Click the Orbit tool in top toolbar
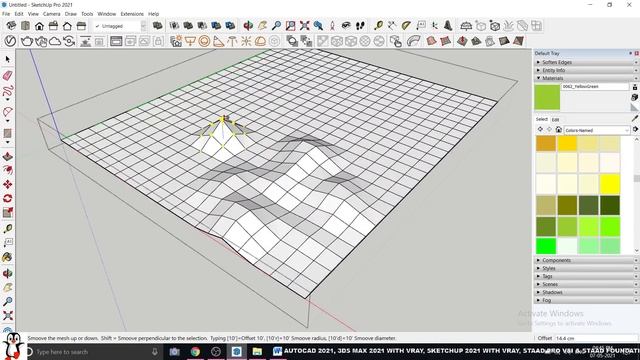The width and height of the screenshot is (640, 360). (248, 26)
